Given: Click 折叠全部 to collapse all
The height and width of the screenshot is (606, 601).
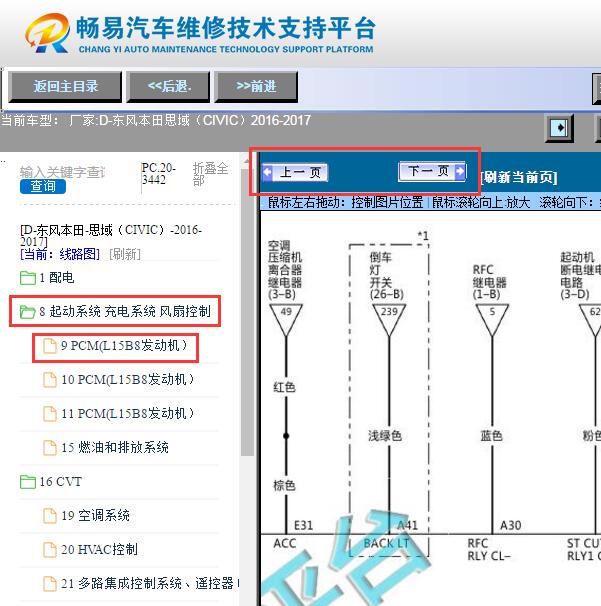Looking at the screenshot, I should (210, 174).
